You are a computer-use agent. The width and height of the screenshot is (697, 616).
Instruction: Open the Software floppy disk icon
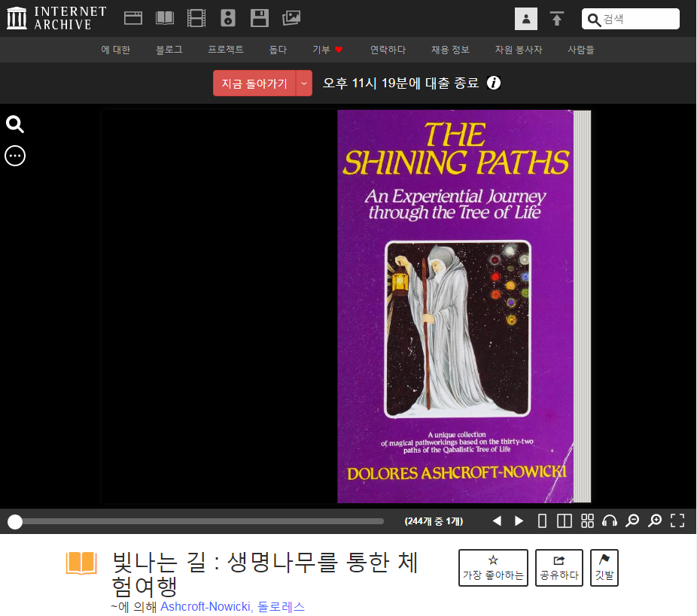tap(260, 18)
